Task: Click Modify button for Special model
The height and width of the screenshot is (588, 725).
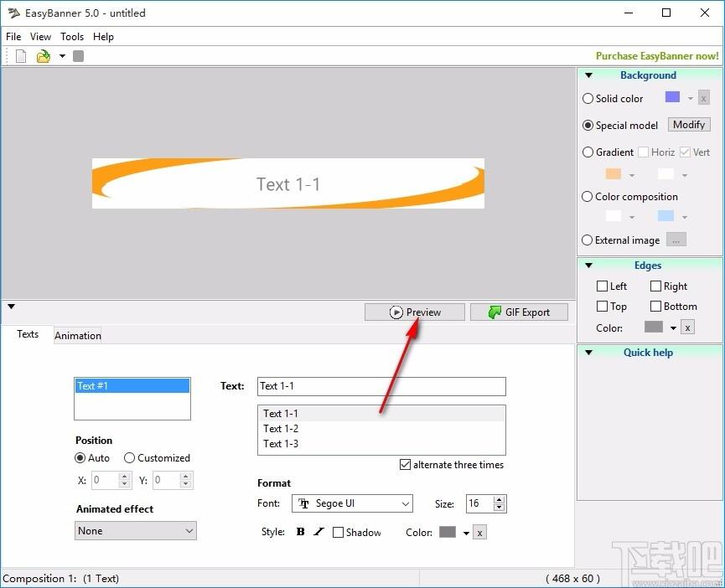Action: point(688,125)
